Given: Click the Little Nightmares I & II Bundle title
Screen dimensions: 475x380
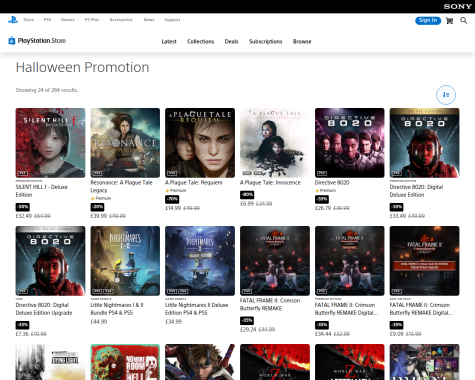Looking at the screenshot, I should [117, 309].
